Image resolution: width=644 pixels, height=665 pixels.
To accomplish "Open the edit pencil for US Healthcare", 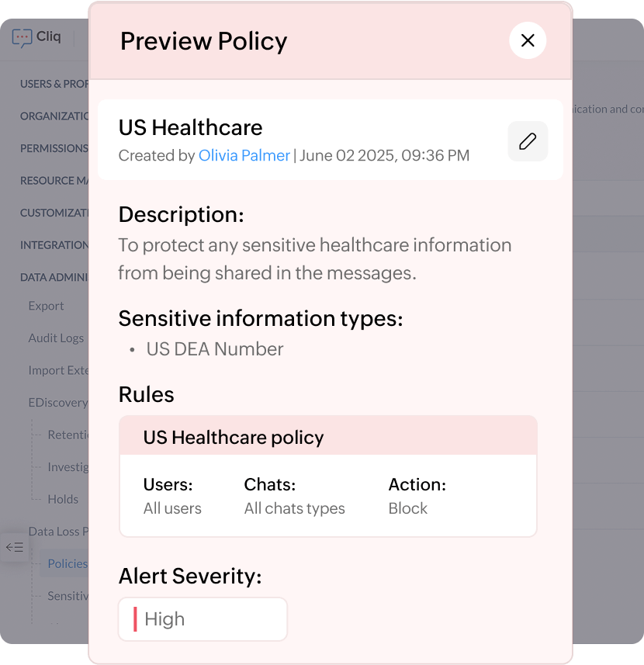I will [x=528, y=142].
